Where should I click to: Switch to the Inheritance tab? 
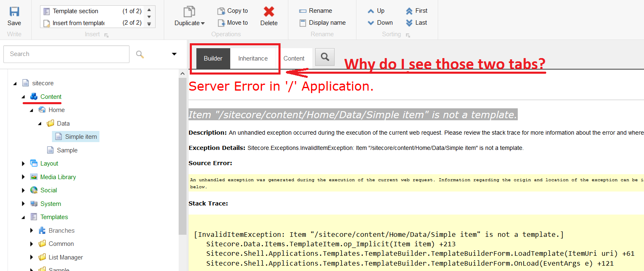253,58
